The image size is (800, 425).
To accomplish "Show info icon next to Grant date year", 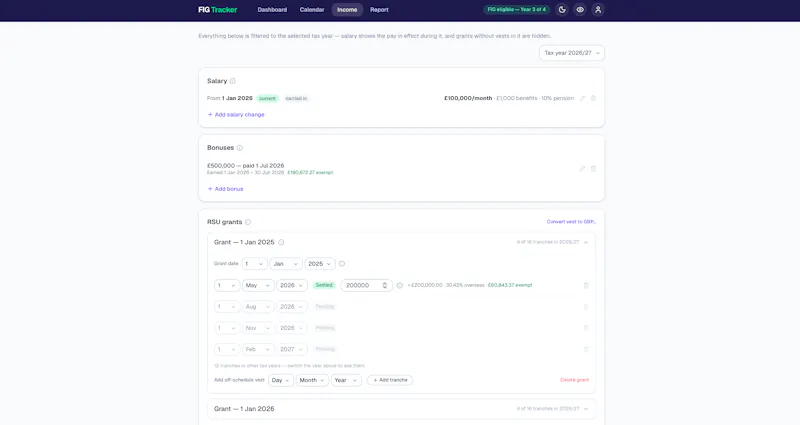I will [342, 264].
